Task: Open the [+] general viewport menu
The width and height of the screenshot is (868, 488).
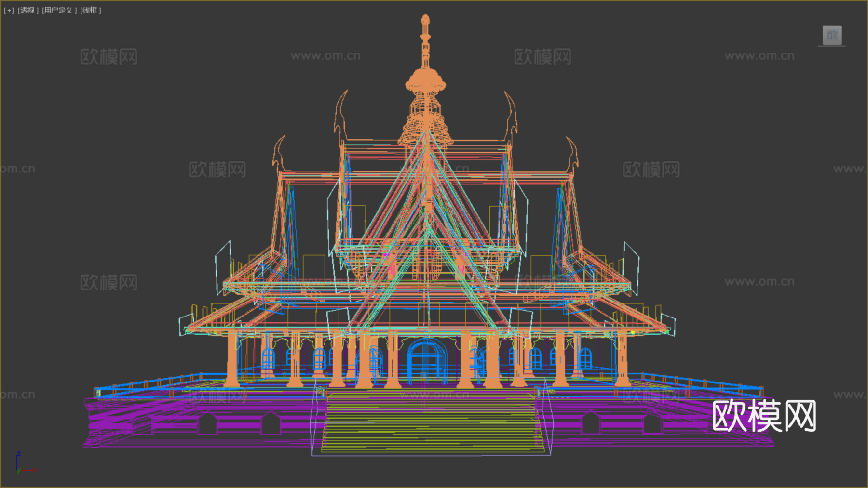Action: pos(9,10)
